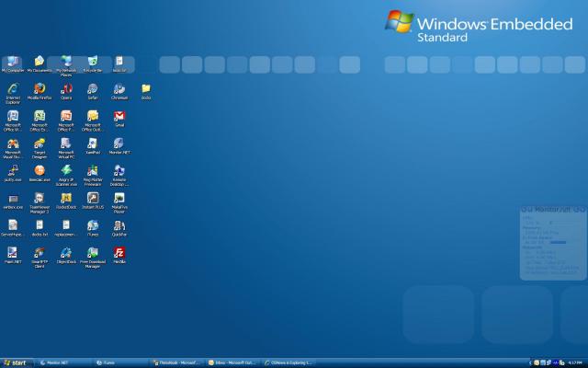Image resolution: width=588 pixels, height=368 pixels.
Task: Open Monitor.NET desktop shortcut icon
Action: click(x=119, y=146)
